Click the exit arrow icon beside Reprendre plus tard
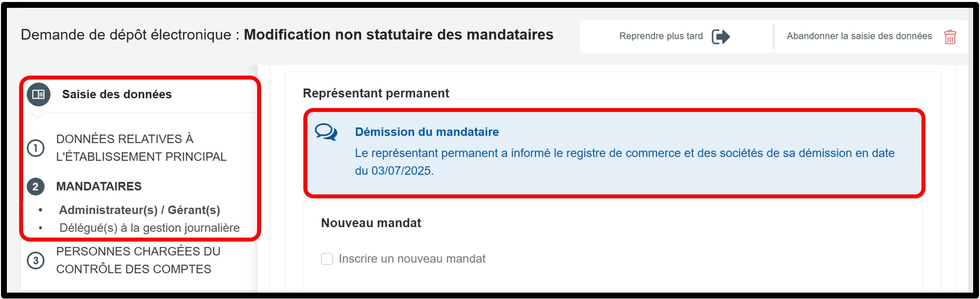Screen dimensions: 980x299 (x=720, y=36)
